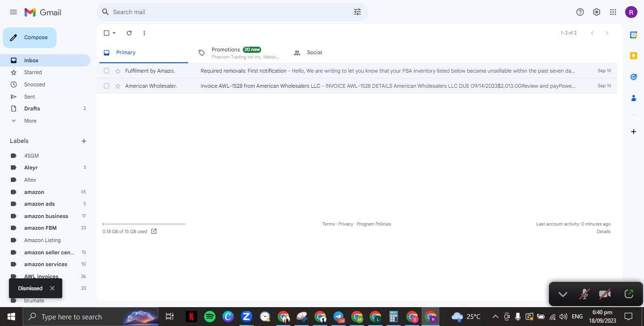Switch to the Primary tab

point(143,53)
